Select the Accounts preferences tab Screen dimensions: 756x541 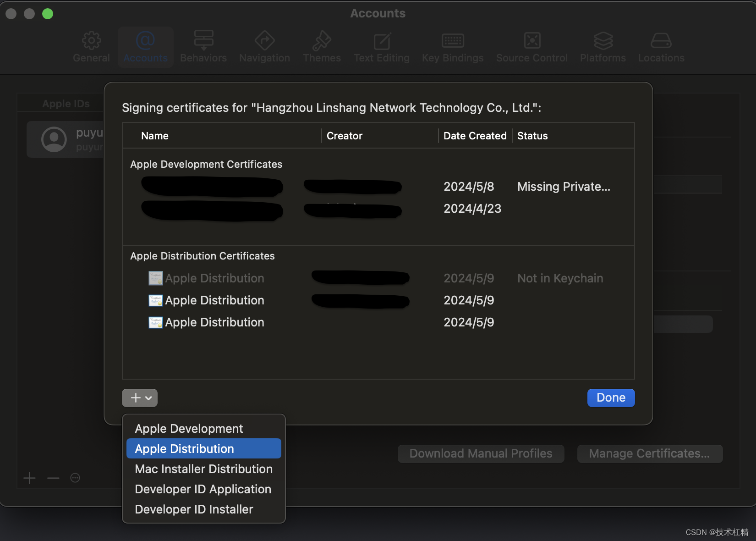(x=146, y=47)
